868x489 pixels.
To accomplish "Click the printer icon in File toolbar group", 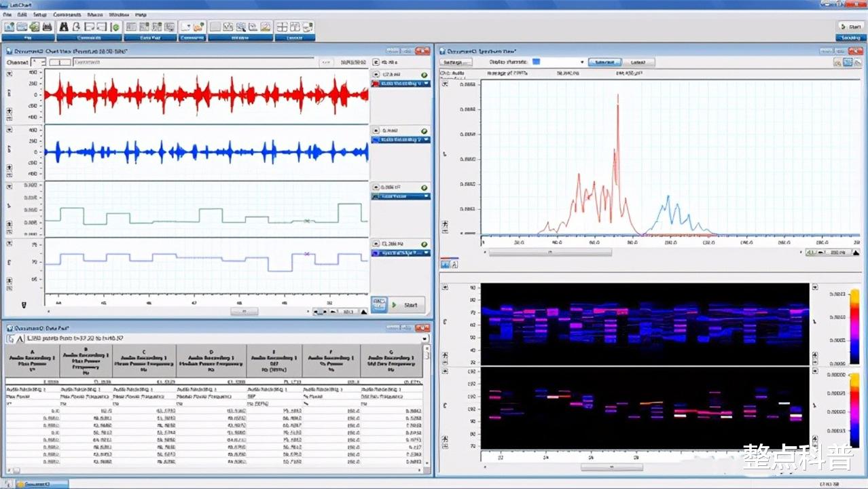I will click(x=48, y=27).
